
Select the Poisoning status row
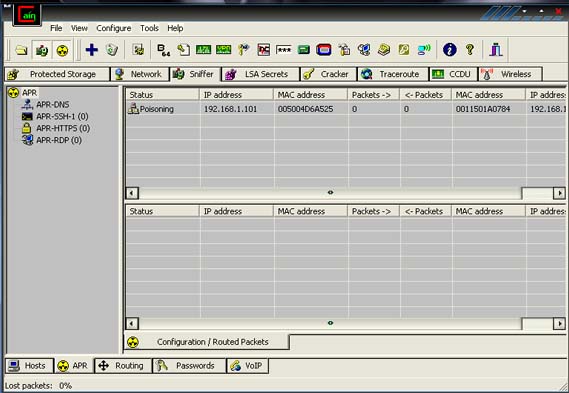pyautogui.click(x=347, y=109)
